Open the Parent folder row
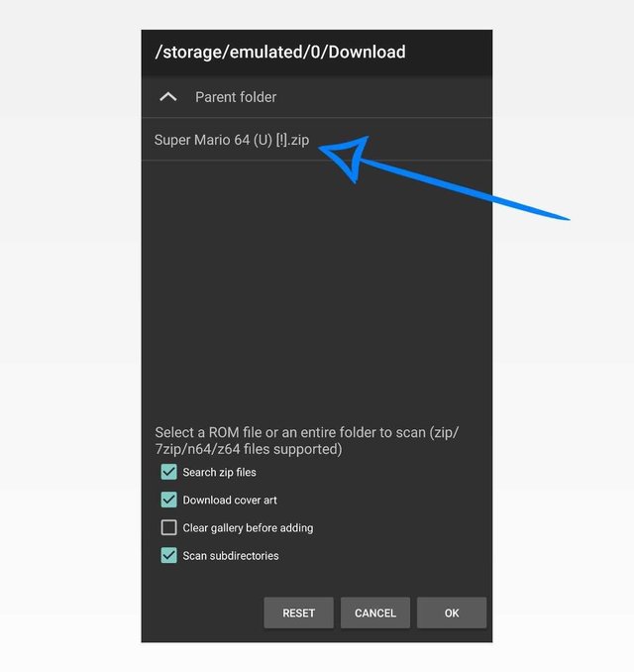The width and height of the screenshot is (634, 672). (x=317, y=97)
